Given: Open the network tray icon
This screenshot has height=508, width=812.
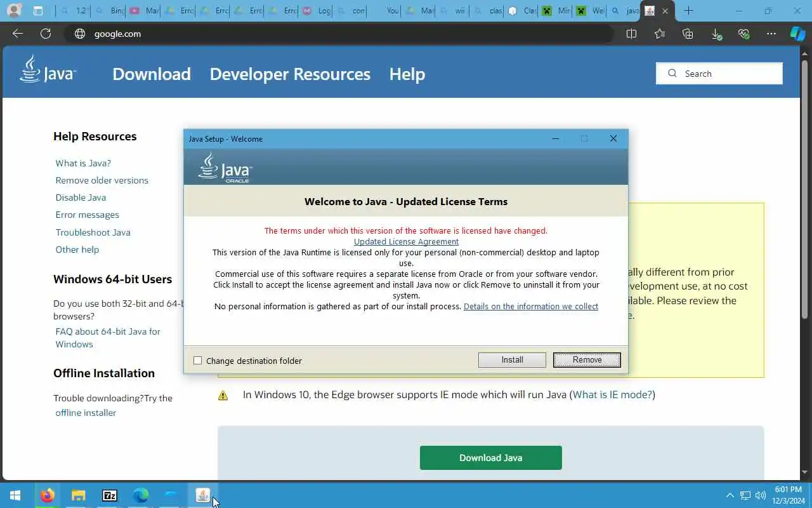Looking at the screenshot, I should pyautogui.click(x=745, y=495).
